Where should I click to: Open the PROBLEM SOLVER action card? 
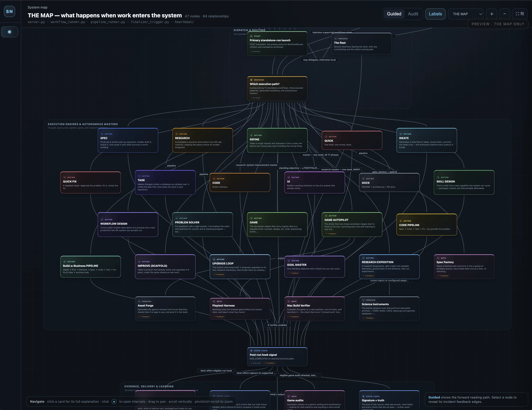coord(202,225)
